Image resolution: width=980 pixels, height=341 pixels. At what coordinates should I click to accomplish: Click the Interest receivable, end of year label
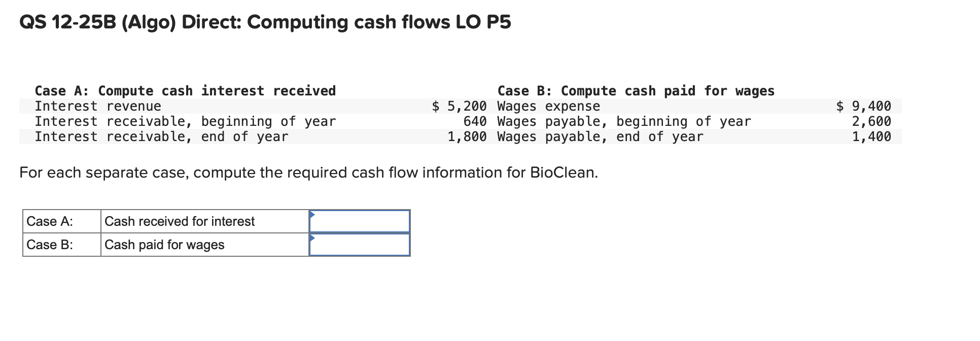[x=161, y=137]
